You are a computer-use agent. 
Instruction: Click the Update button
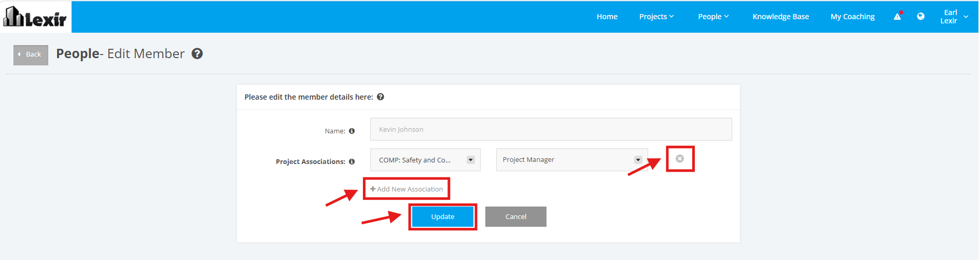[x=443, y=216]
